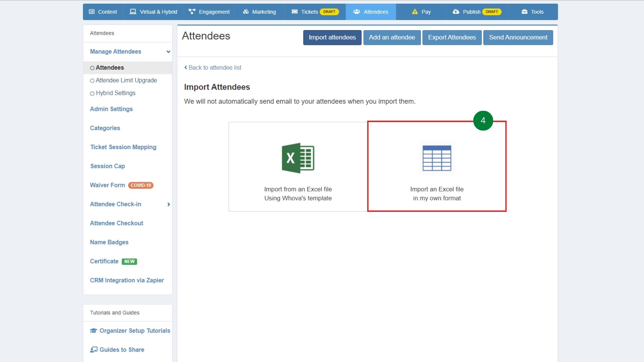Viewport: 644px width, 362px height.
Task: Click the Marketing icon in top navigation
Action: (x=246, y=12)
